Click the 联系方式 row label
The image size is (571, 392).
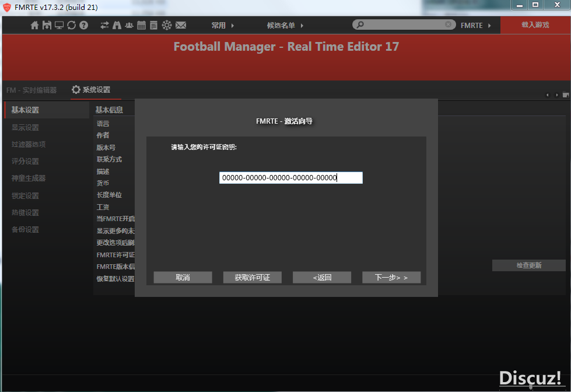click(x=109, y=159)
